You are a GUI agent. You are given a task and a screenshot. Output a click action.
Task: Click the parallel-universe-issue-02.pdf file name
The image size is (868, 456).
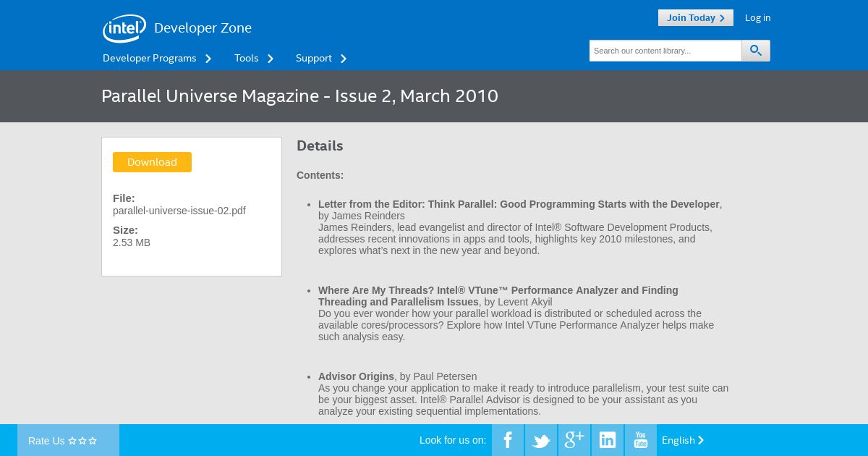(179, 211)
